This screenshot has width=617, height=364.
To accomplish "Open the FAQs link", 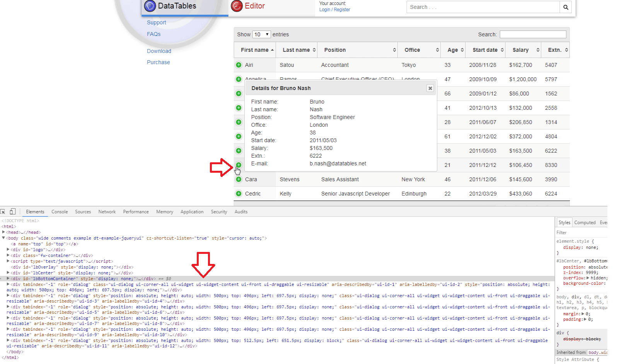I will [x=153, y=34].
